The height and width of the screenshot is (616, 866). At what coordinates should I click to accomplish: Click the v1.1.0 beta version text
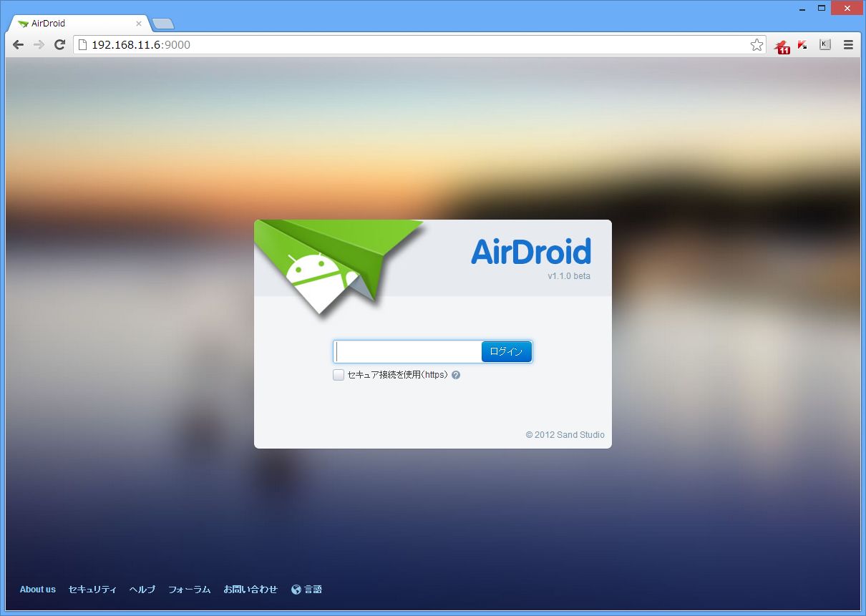pyautogui.click(x=569, y=276)
